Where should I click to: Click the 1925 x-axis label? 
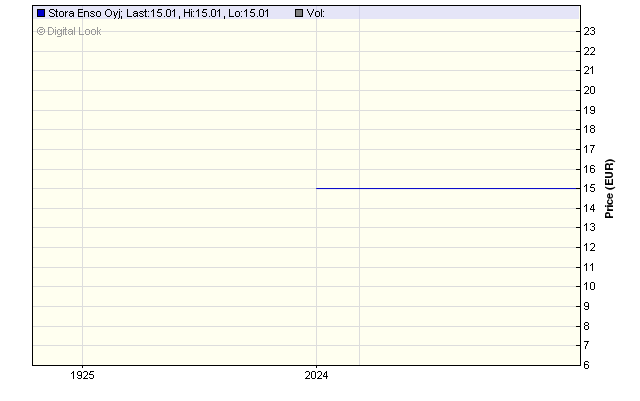82,375
